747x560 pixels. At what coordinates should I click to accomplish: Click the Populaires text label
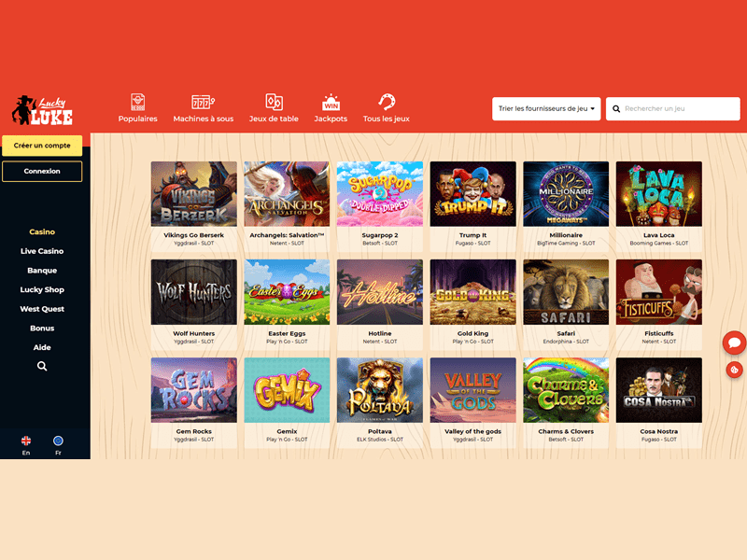click(x=137, y=119)
